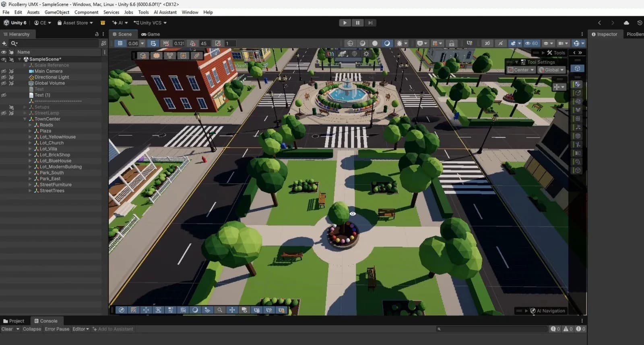Open the Global rotation dropdown
The width and height of the screenshot is (644, 345).
[551, 70]
